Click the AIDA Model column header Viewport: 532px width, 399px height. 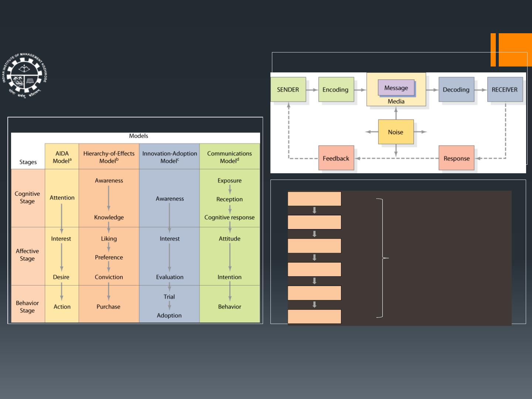(x=62, y=157)
